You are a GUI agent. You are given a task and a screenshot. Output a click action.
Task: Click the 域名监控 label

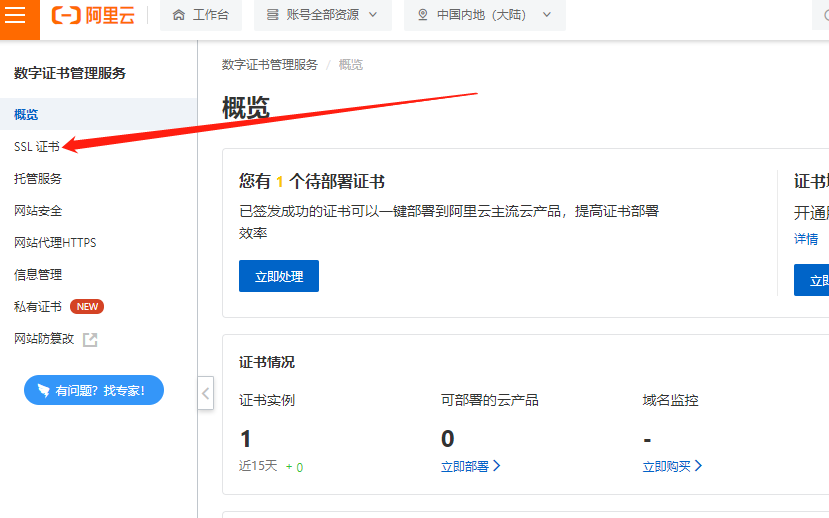(670, 400)
